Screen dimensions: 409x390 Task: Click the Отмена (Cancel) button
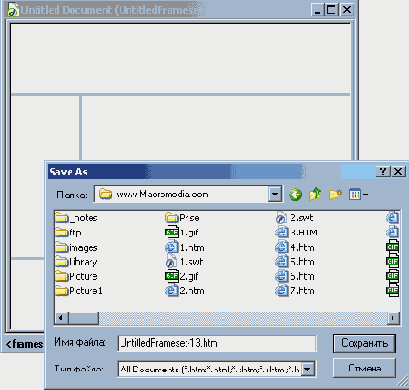(364, 368)
